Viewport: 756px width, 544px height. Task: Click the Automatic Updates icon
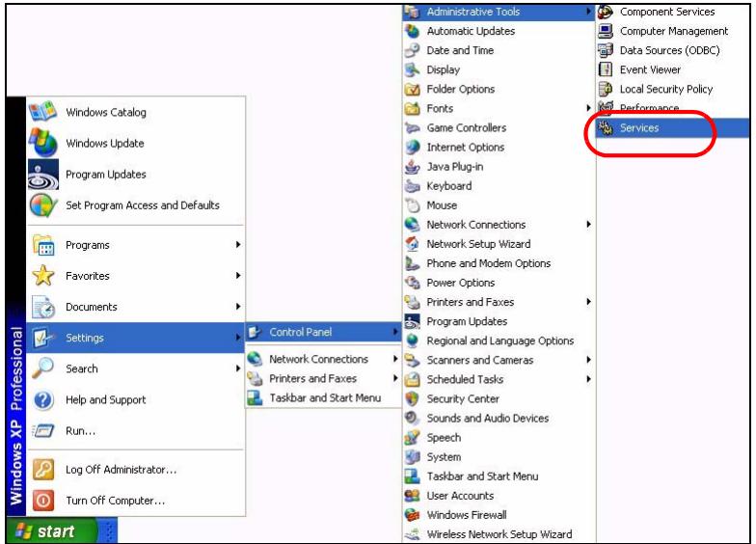[413, 31]
